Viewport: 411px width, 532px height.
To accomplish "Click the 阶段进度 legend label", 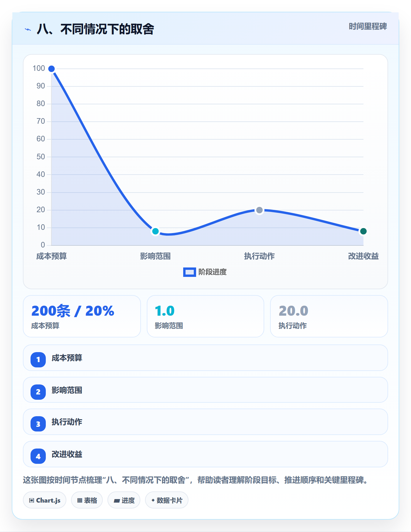I will (x=213, y=272).
